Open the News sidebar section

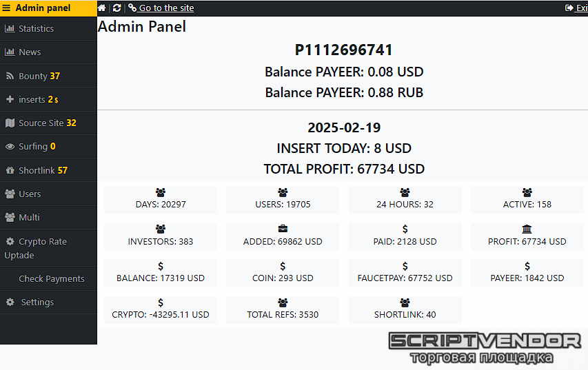pos(30,52)
